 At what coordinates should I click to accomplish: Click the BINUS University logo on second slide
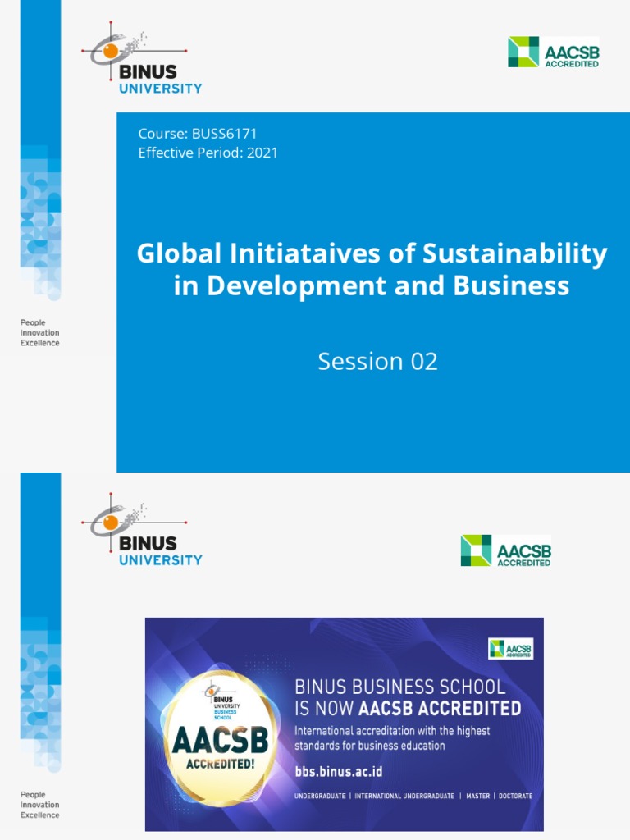[x=141, y=529]
